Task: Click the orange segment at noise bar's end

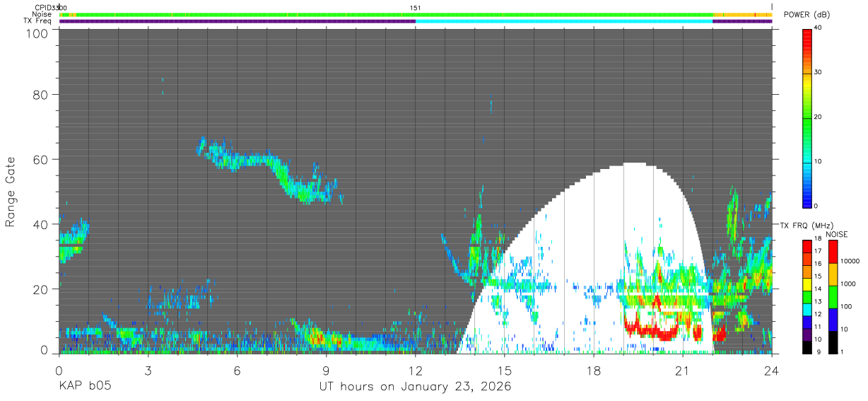Action: (743, 15)
